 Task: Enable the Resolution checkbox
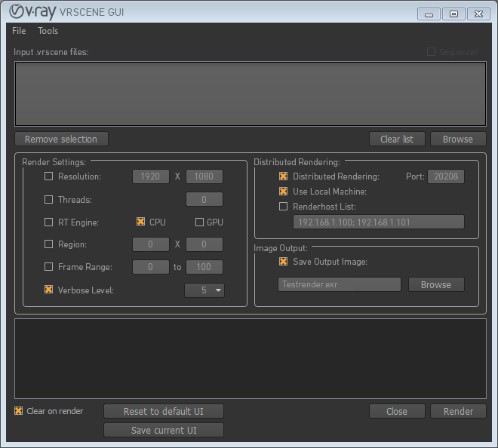click(x=48, y=176)
